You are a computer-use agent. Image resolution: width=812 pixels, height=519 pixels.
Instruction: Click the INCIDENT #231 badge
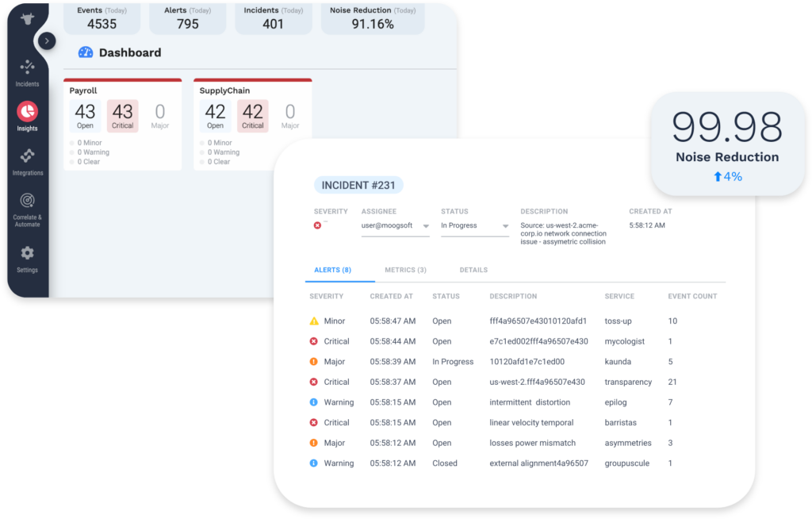358,184
